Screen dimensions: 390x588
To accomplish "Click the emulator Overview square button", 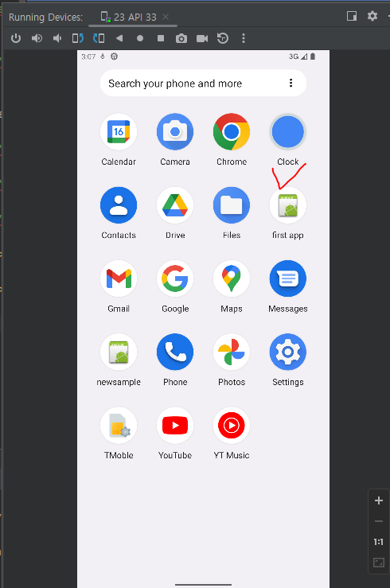I will 161,38.
